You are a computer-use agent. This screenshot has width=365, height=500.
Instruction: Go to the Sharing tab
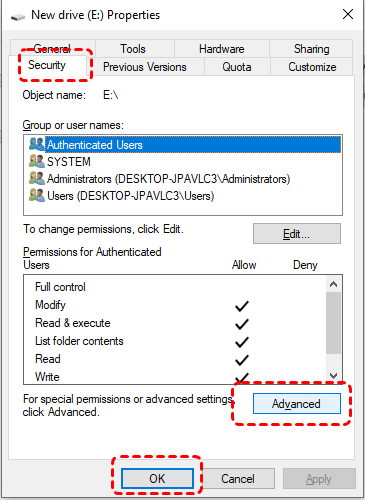coord(311,49)
